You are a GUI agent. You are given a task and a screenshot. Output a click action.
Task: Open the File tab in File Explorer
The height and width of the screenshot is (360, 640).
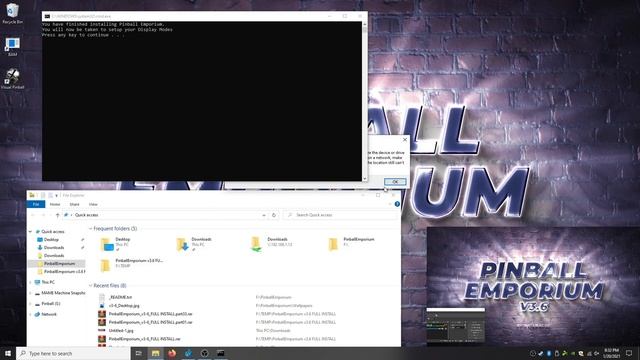click(x=36, y=204)
